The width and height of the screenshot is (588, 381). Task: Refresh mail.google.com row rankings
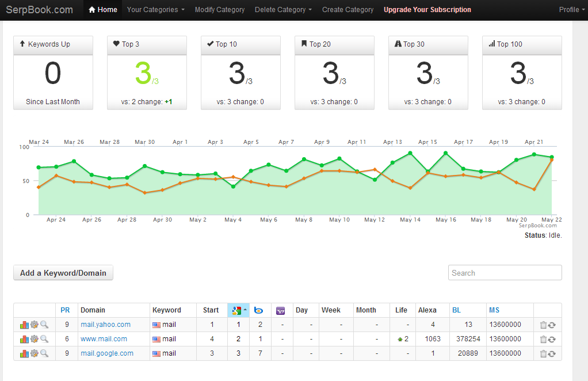(552, 353)
